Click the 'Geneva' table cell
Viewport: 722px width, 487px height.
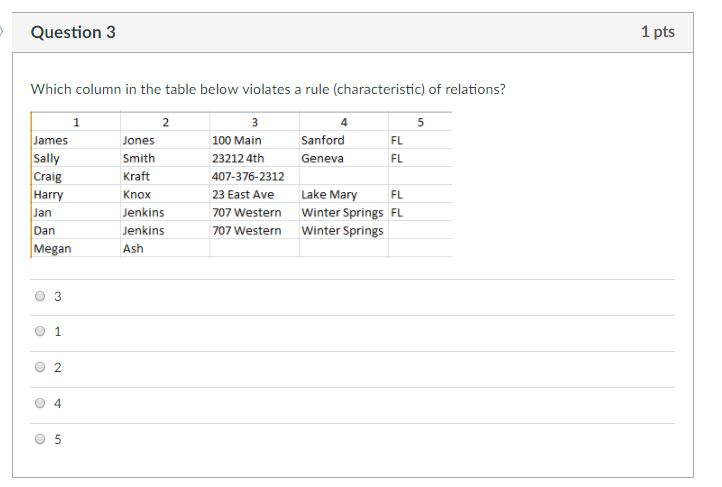click(344, 158)
